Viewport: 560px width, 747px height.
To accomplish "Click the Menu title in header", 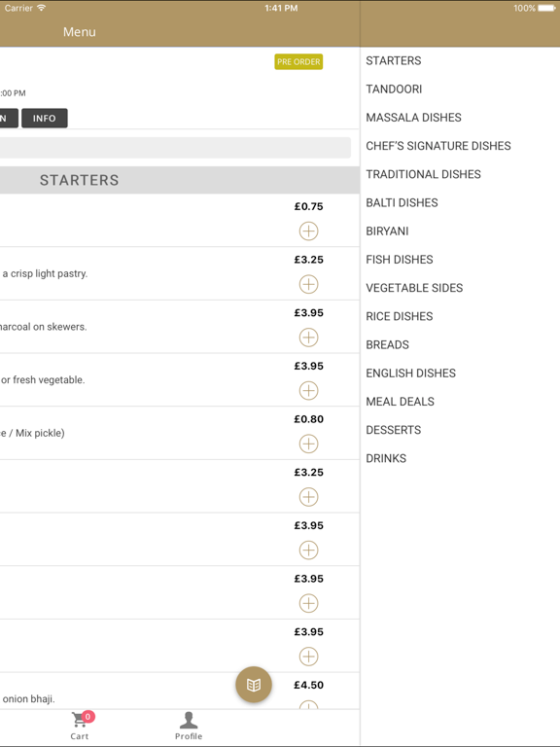I will pyautogui.click(x=80, y=32).
